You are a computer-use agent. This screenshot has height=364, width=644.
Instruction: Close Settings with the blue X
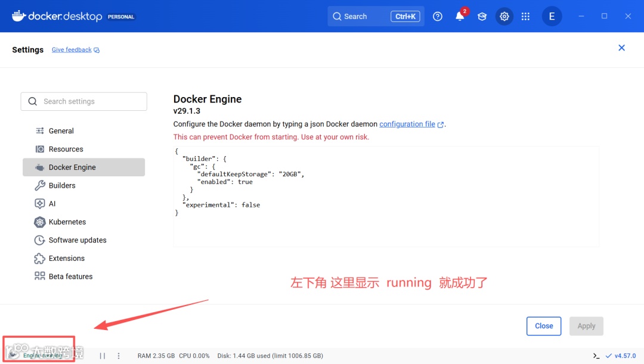click(621, 48)
